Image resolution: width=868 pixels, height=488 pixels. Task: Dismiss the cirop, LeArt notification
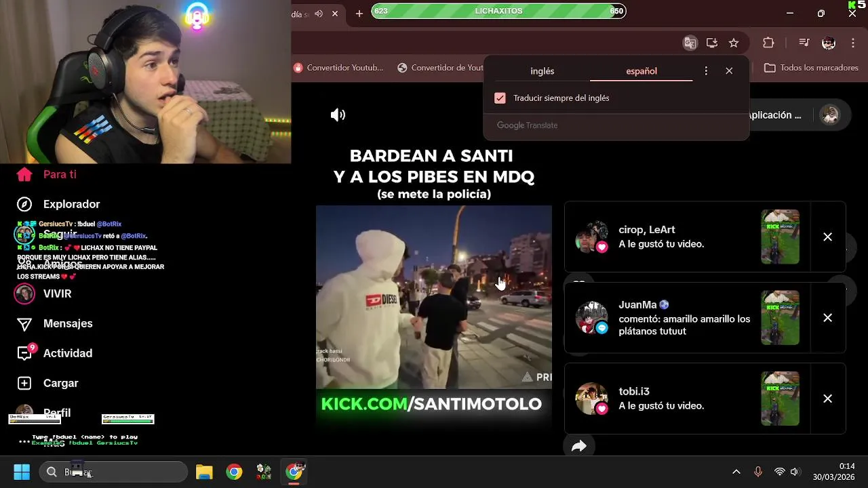coord(827,237)
